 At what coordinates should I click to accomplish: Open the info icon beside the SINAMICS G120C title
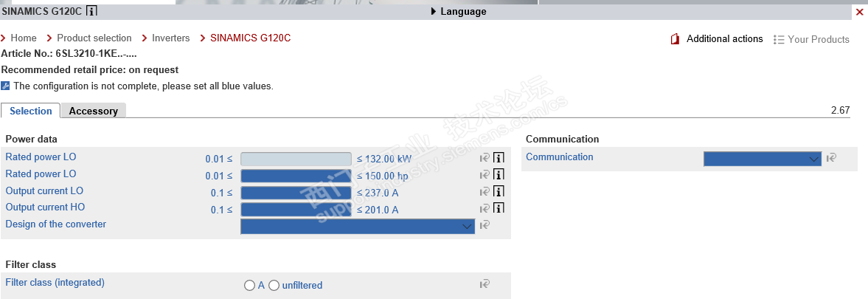pos(92,10)
